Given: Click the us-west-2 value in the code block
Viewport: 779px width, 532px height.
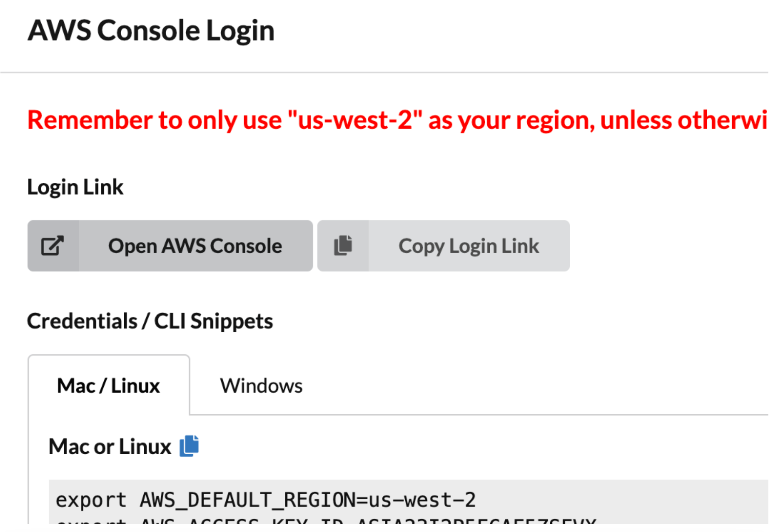Looking at the screenshot, I should pyautogui.click(x=422, y=500).
